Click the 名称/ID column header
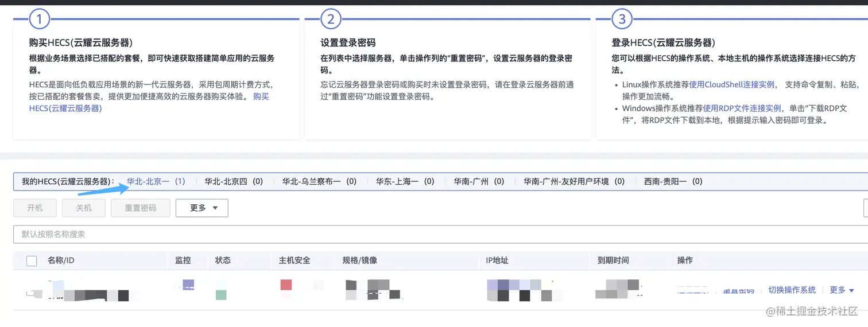 pos(61,260)
